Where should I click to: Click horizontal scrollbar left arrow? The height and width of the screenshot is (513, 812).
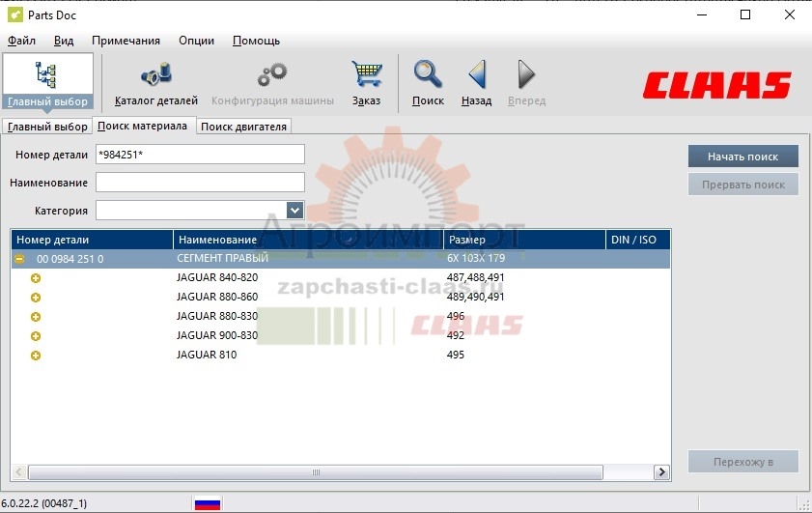pos(19,472)
